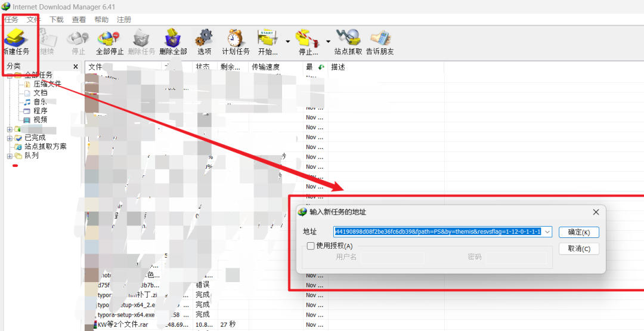Image resolution: width=644 pixels, height=331 pixels.
Task: Click green sort arrow in 最 column header
Action: pos(321,67)
